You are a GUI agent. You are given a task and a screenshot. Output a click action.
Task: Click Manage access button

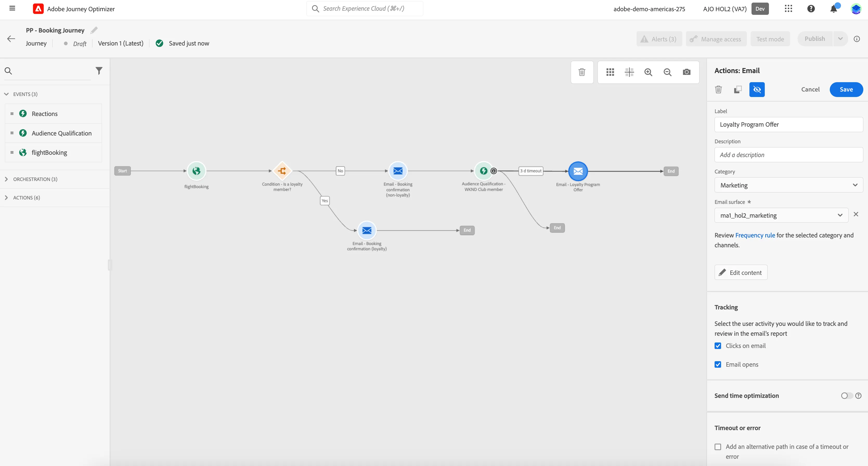[x=716, y=39]
